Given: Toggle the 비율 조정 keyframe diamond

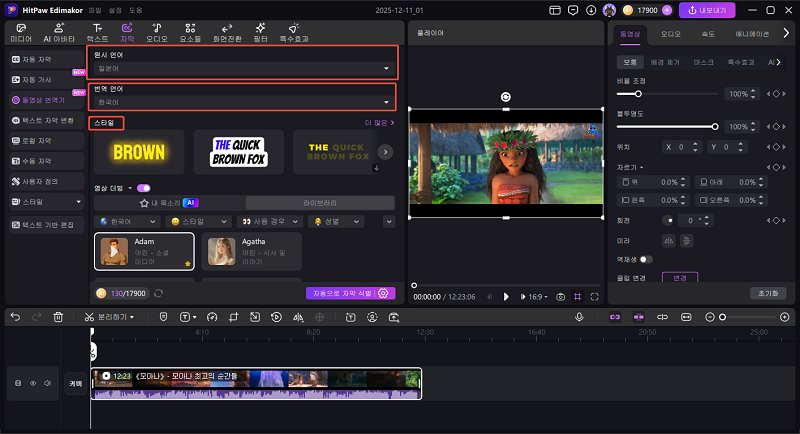Looking at the screenshot, I should (x=776, y=94).
